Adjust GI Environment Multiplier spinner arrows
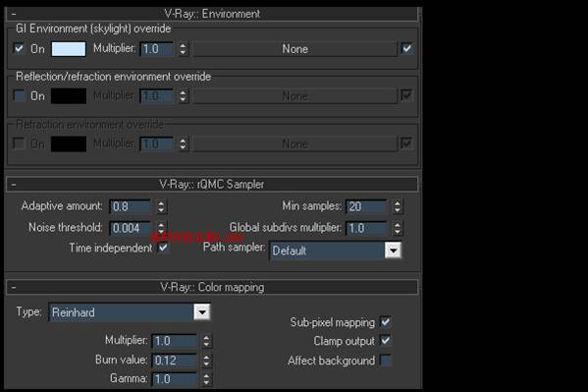 (x=183, y=49)
